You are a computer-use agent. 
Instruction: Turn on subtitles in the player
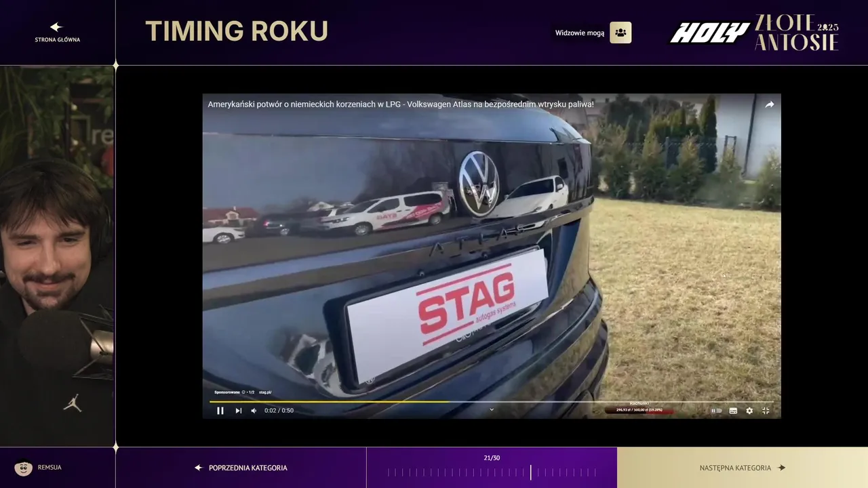pyautogui.click(x=733, y=411)
